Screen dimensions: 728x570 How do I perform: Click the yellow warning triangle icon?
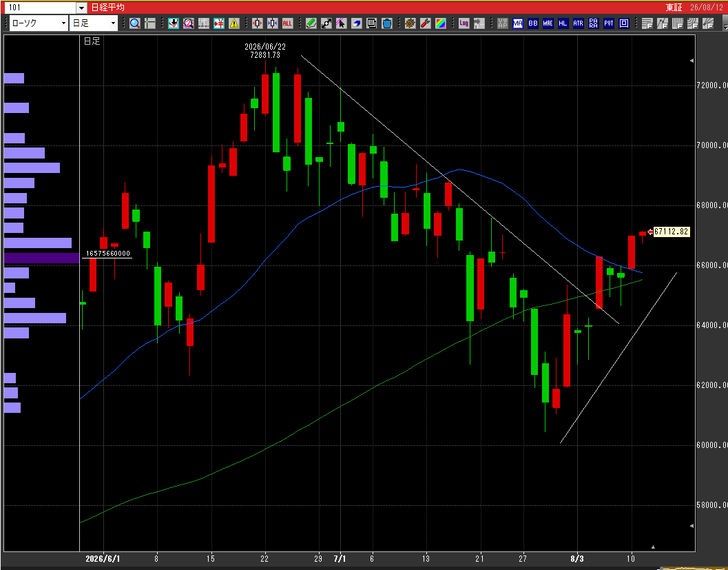point(234,23)
